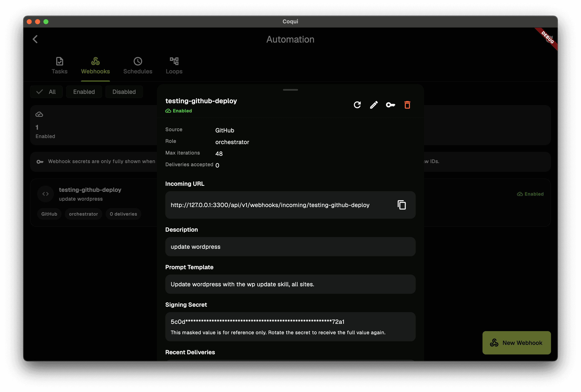Click the code brackets icon on webhook card
581x392 pixels.
tap(45, 194)
